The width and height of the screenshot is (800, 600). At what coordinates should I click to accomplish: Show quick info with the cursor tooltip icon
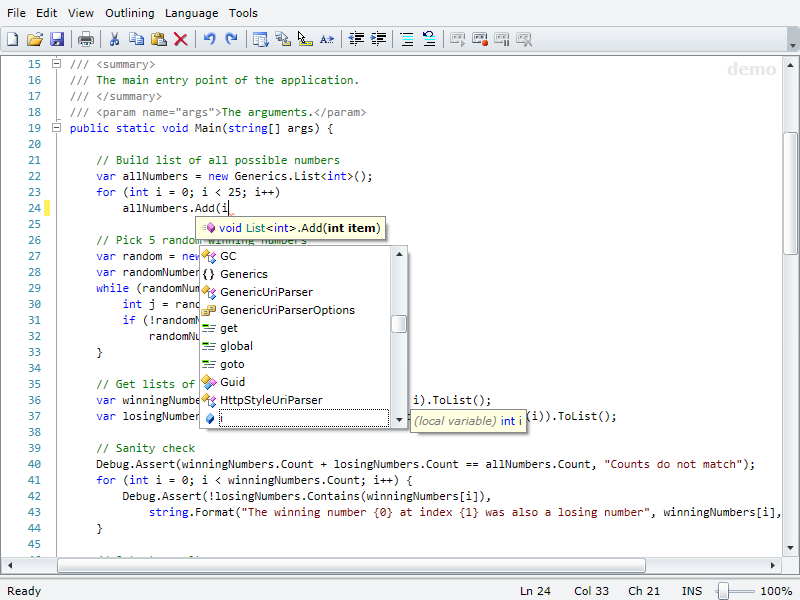pyautogui.click(x=305, y=39)
